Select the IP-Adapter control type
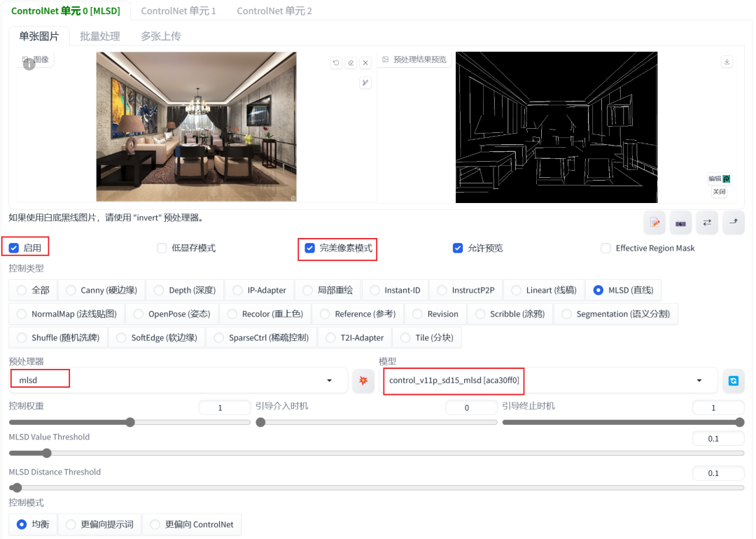Viewport: 756px width, 539px height. [260, 290]
